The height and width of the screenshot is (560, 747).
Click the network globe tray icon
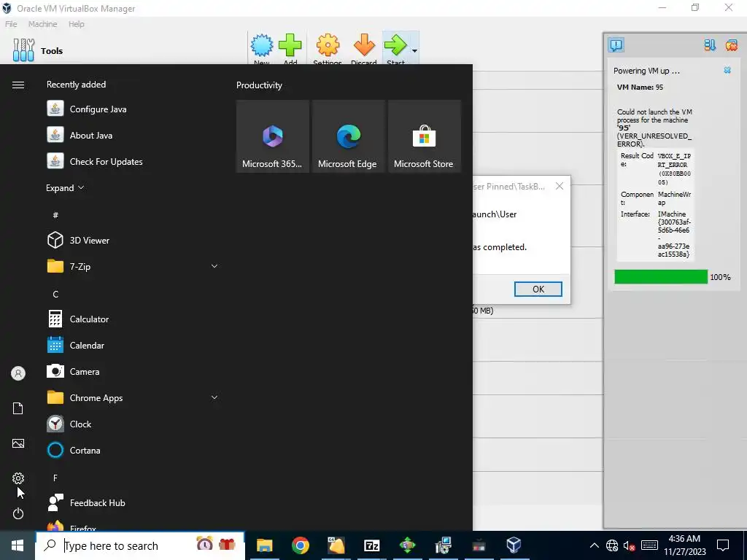612,545
